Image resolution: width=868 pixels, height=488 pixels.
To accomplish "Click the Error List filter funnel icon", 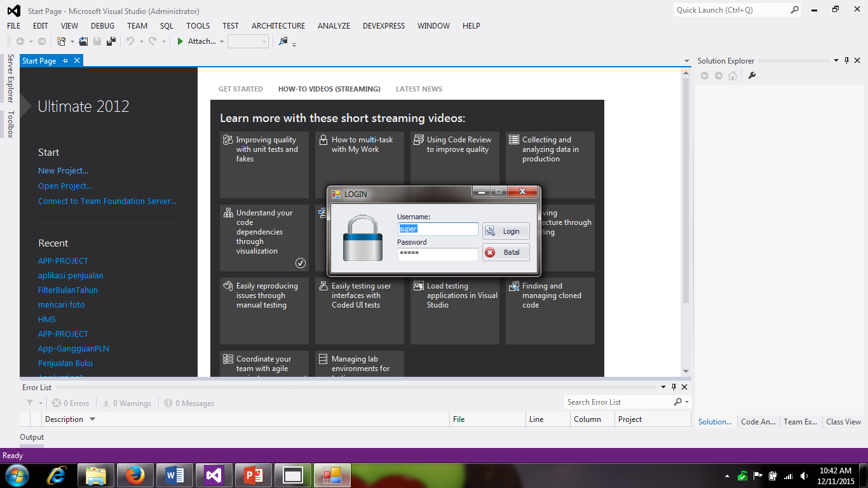I will click(x=30, y=403).
